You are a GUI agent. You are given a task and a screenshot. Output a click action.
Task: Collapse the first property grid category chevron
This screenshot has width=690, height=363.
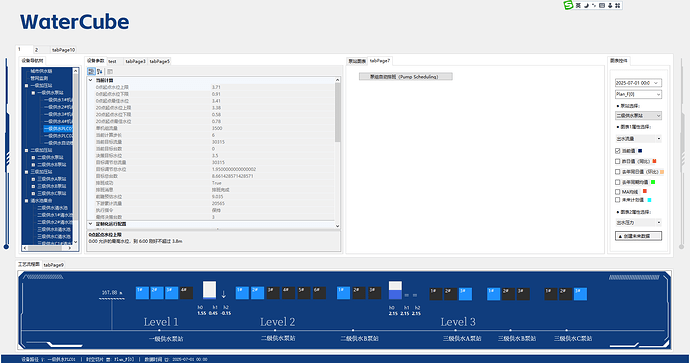pyautogui.click(x=91, y=81)
